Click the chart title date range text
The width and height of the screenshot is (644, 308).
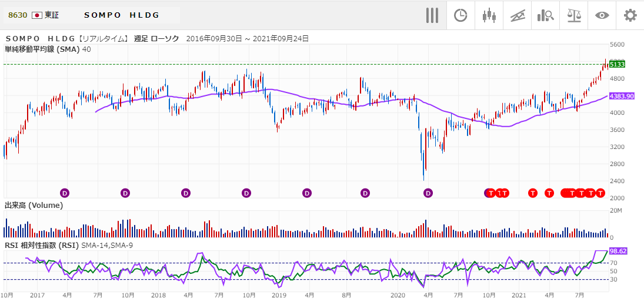point(247,39)
